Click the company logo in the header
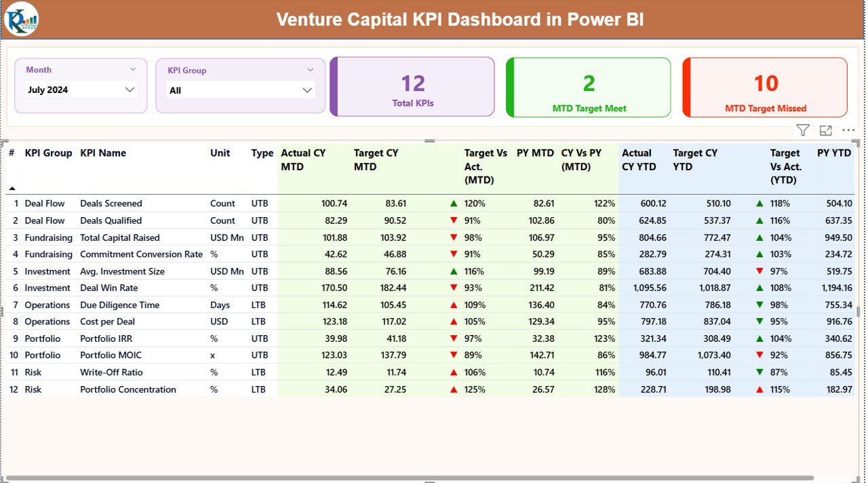 point(22,19)
